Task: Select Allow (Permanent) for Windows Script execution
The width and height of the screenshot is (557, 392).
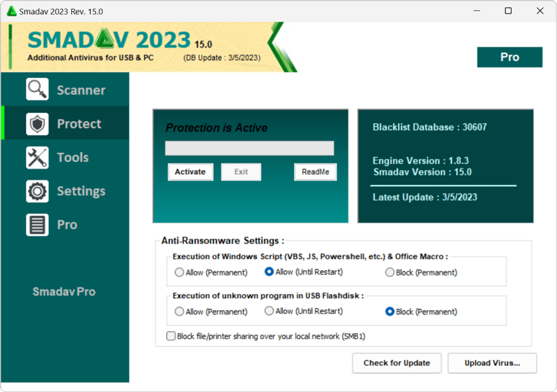Action: [x=179, y=272]
